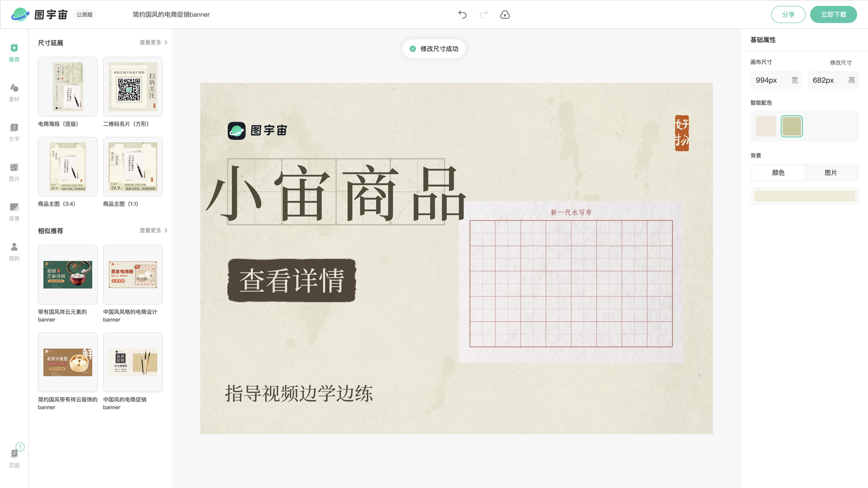Click 修改尺寸 to change canvas size
The image size is (868, 488).
[x=840, y=62]
